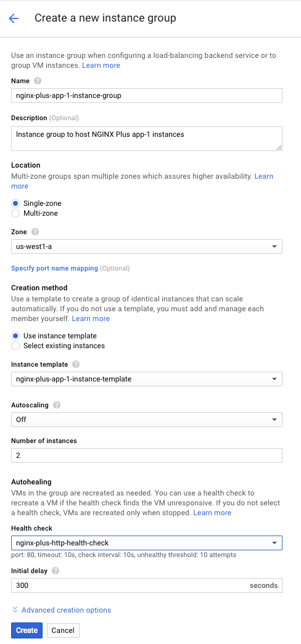
Task: Select the Single-zone radio button
Action: tap(15, 203)
